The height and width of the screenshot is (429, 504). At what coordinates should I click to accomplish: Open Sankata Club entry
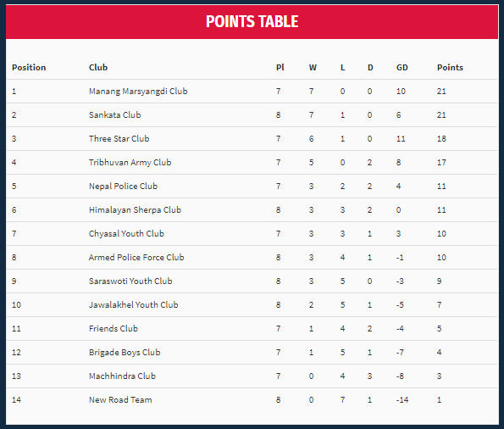[114, 115]
